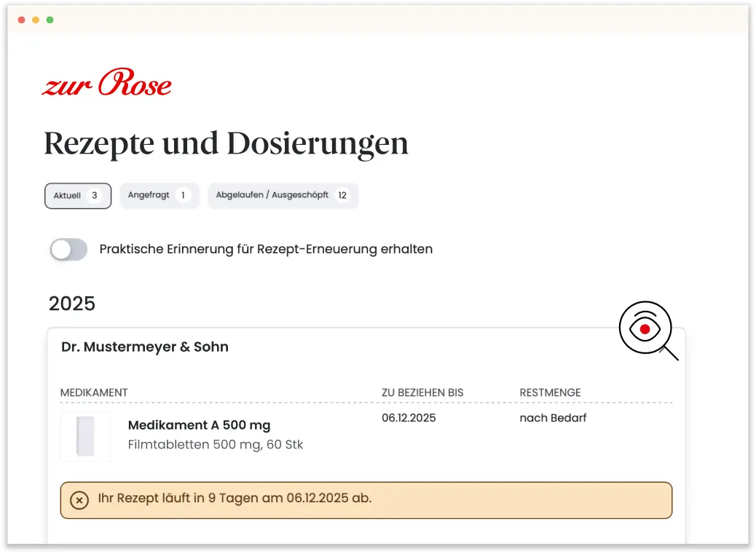756x554 pixels.
Task: Click the 'Ihr Rezept läuft in 9 Tagen' notice
Action: pos(366,500)
